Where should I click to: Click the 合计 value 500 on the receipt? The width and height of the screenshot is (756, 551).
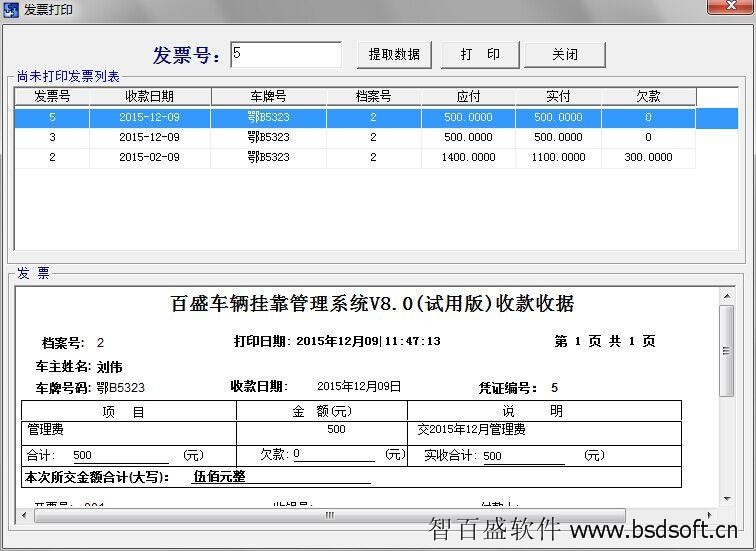(x=82, y=455)
